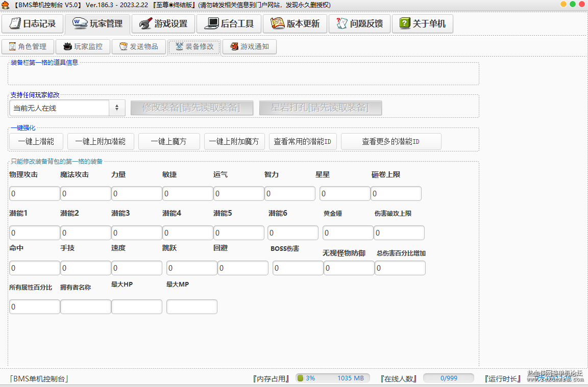Click the 伤害破攻上限 input field
Image resolution: width=588 pixels, height=387 pixels.
pos(399,233)
